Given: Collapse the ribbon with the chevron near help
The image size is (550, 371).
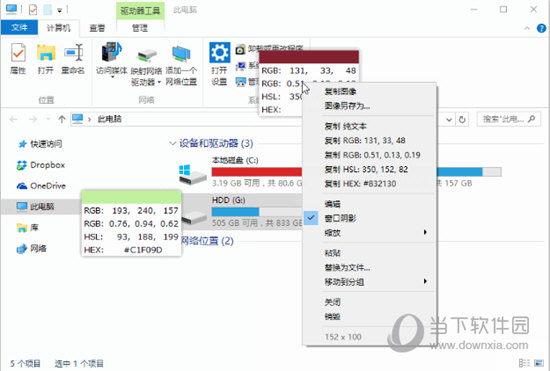Looking at the screenshot, I should [x=527, y=28].
